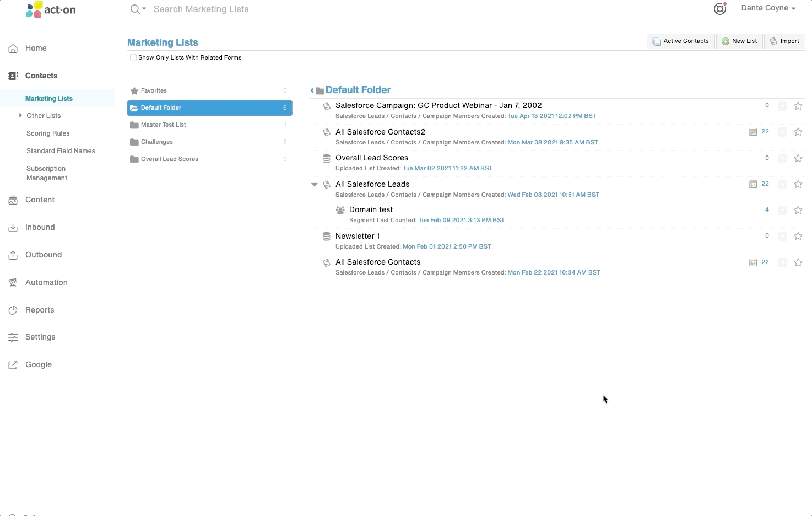Screen dimensions: 812x516
Task: Click the Salesforce icon beside All Salesforce Contacts2
Action: [x=327, y=132]
